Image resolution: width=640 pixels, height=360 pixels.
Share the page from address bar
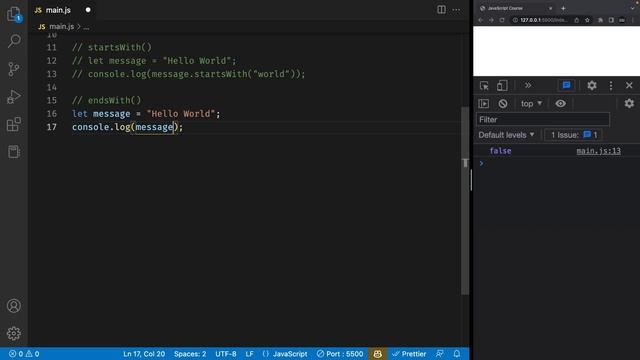[x=576, y=20]
